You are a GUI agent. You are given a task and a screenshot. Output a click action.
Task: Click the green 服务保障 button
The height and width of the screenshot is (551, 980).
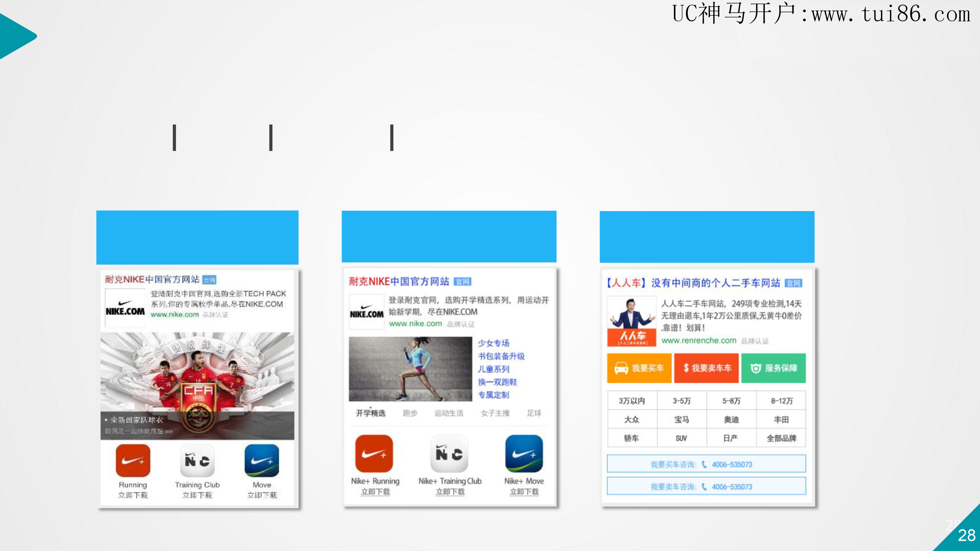click(773, 368)
